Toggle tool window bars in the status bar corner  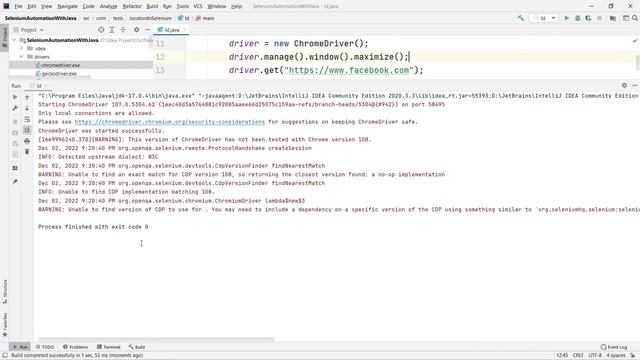tap(5, 355)
